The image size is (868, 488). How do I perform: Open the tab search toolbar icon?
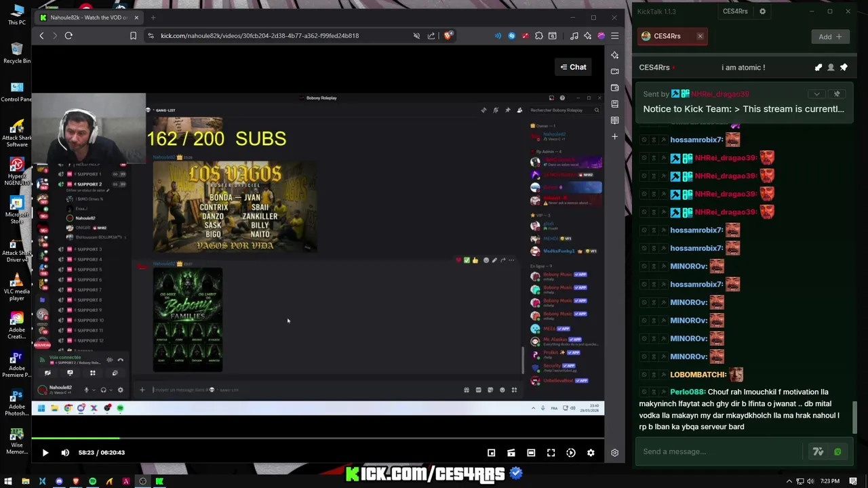pos(553,36)
